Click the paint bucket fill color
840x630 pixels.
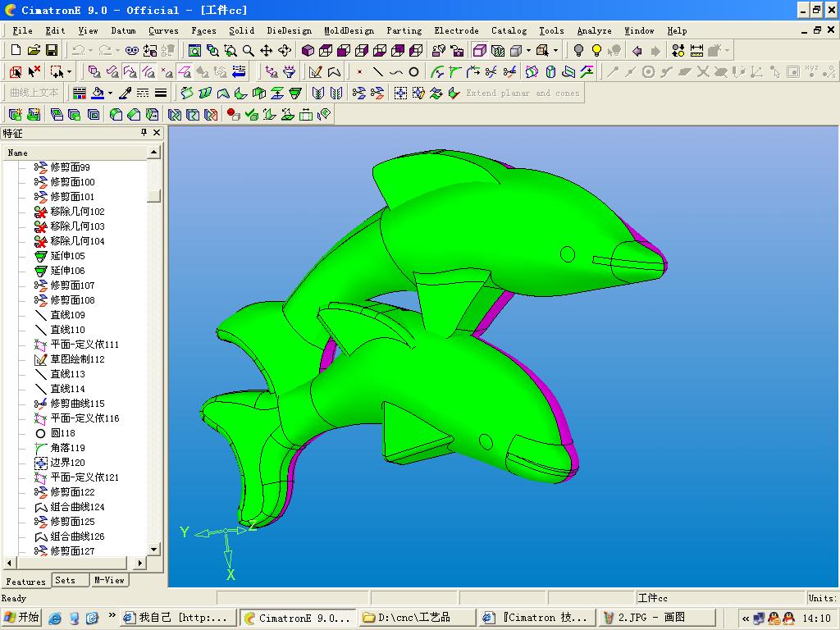pyautogui.click(x=98, y=93)
